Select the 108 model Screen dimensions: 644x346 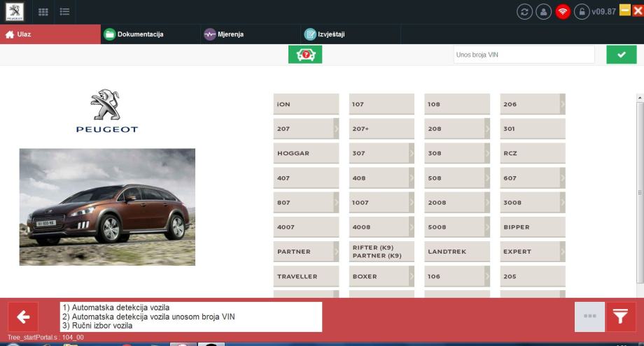457,104
